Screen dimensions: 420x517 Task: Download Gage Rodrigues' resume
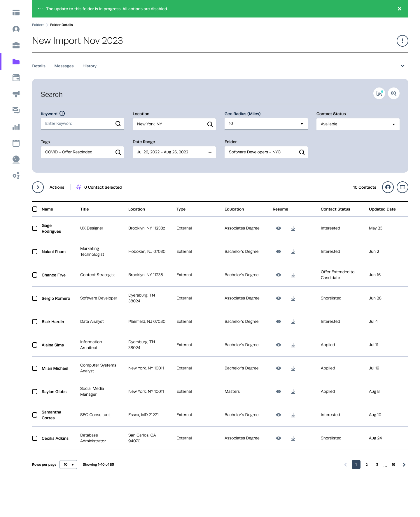293,228
